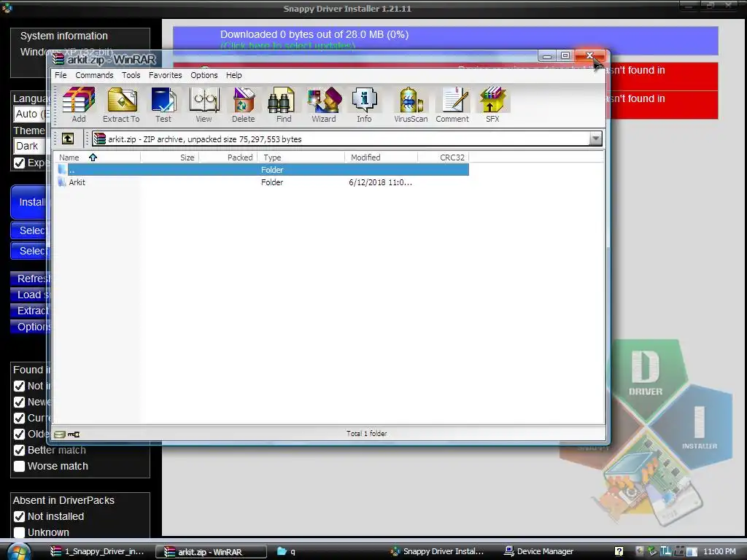Open the Comment editor tool
The height and width of the screenshot is (560, 747).
[x=452, y=105]
